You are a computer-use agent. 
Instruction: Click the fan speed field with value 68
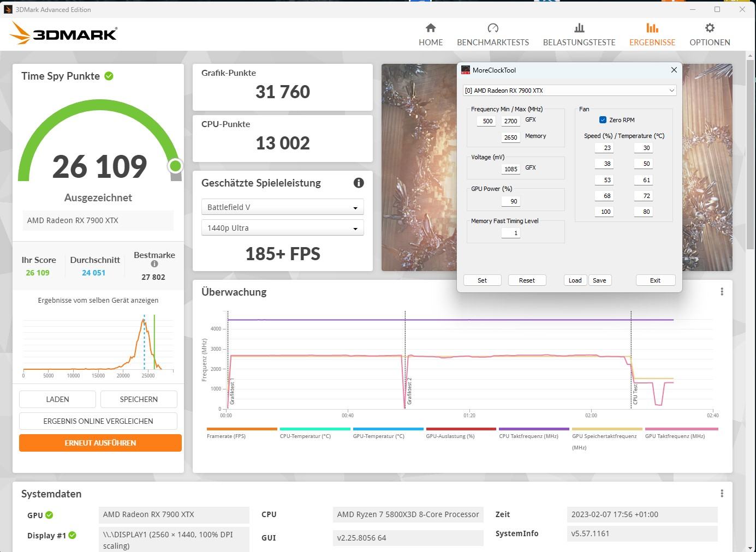coord(604,196)
